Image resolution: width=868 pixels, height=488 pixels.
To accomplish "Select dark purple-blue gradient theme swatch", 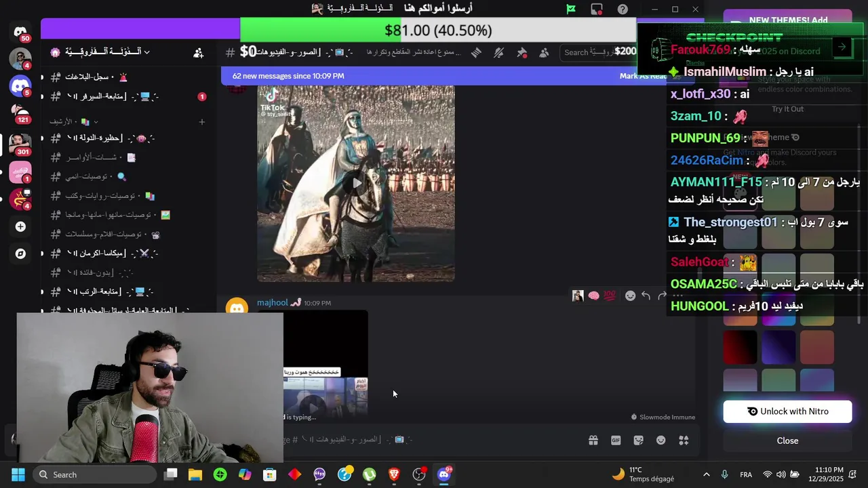I will coord(778,348).
